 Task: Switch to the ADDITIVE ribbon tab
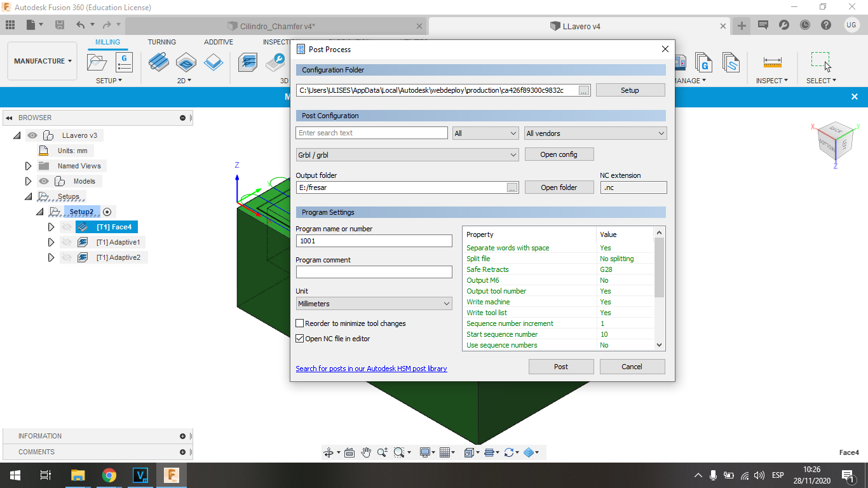tap(219, 43)
